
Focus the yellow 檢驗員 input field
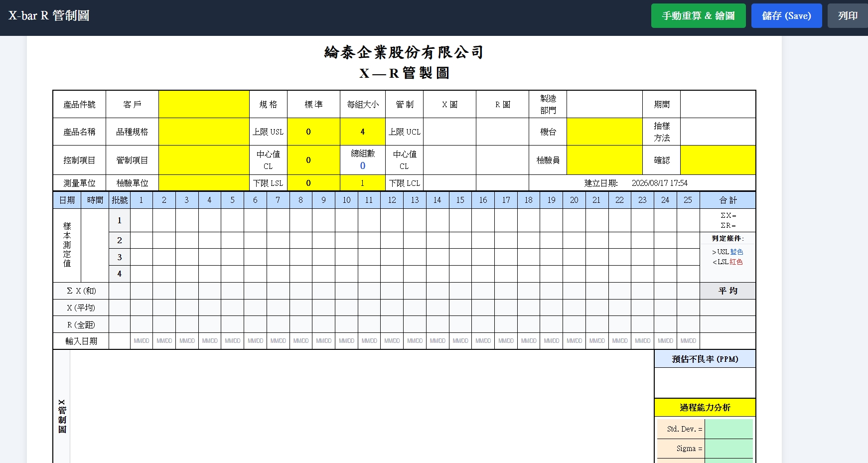pos(604,160)
